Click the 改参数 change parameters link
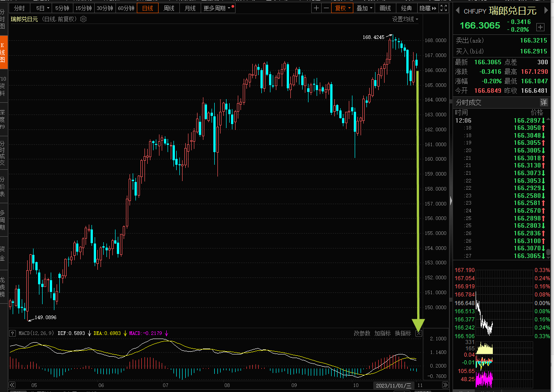The image size is (554, 392). point(362,333)
